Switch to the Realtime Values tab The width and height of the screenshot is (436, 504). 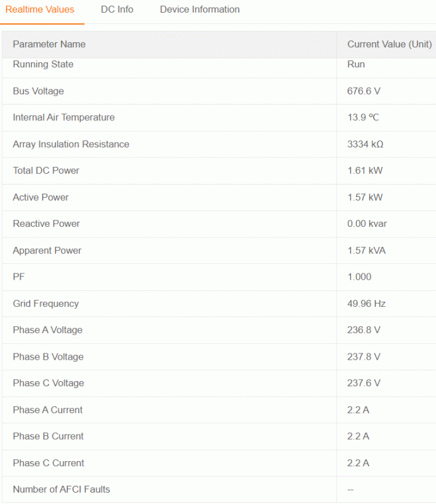point(40,9)
